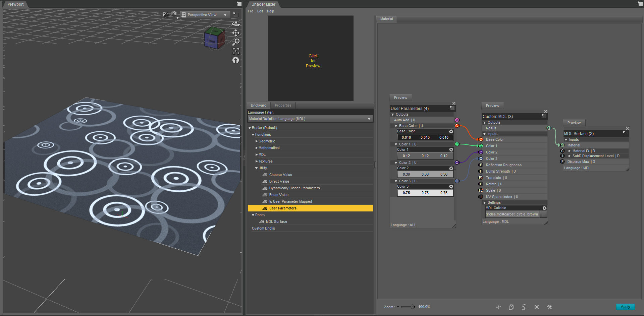Expand the Geometric functions tree node
Image resolution: width=644 pixels, height=316 pixels.
coord(257,141)
